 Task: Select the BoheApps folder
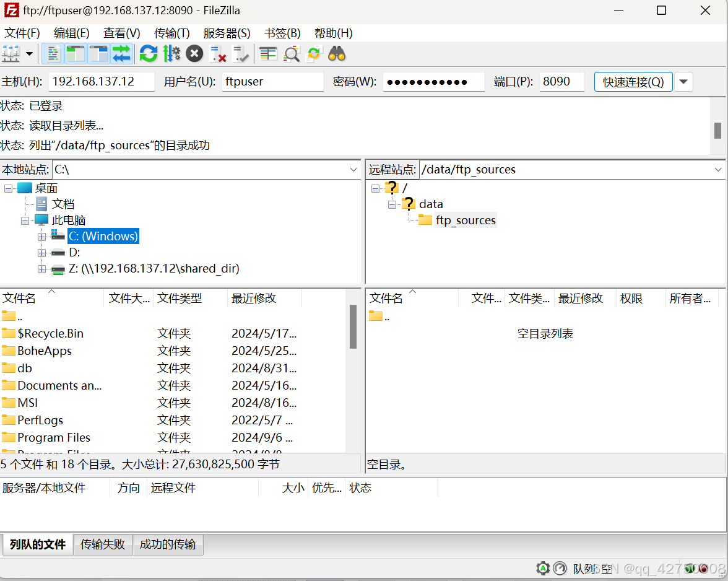[x=45, y=351]
